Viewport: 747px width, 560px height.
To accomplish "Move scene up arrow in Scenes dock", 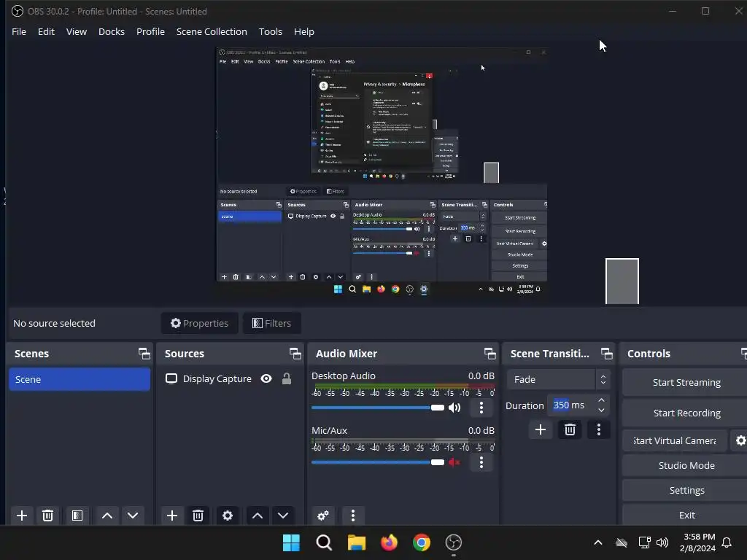I will point(107,516).
